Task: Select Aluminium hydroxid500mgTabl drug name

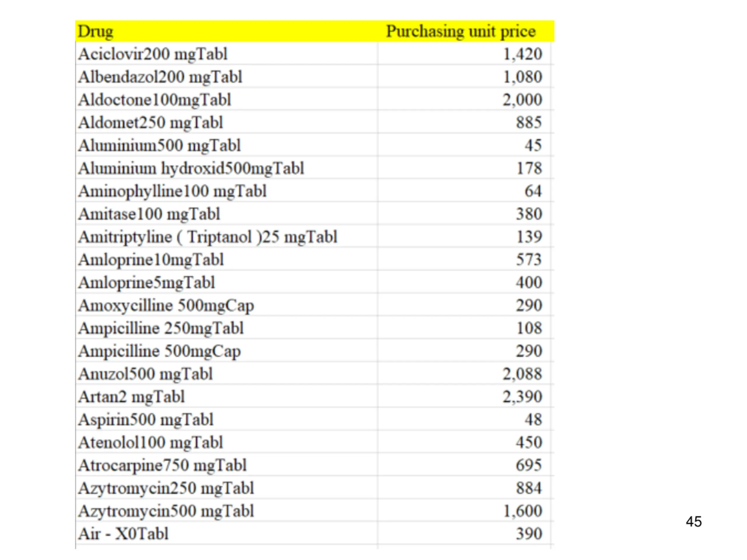Action: click(191, 169)
